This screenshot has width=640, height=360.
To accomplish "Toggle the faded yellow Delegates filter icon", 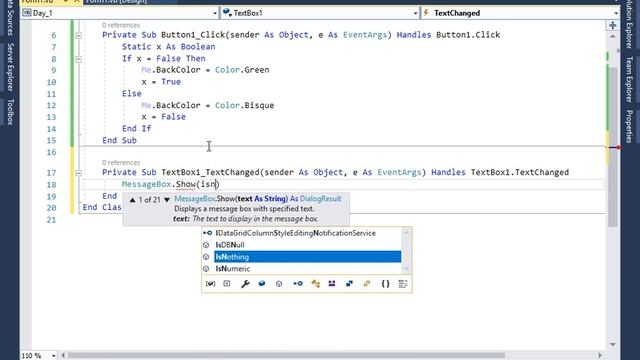I will tap(367, 284).
